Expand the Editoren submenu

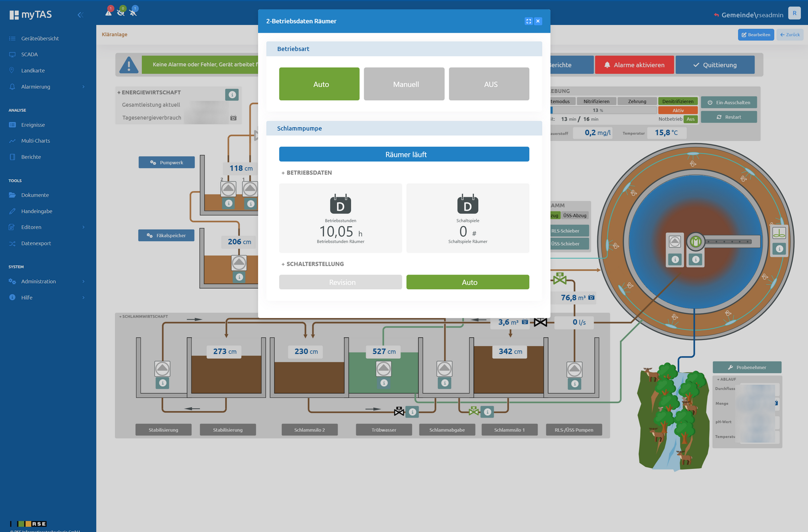[x=83, y=227]
